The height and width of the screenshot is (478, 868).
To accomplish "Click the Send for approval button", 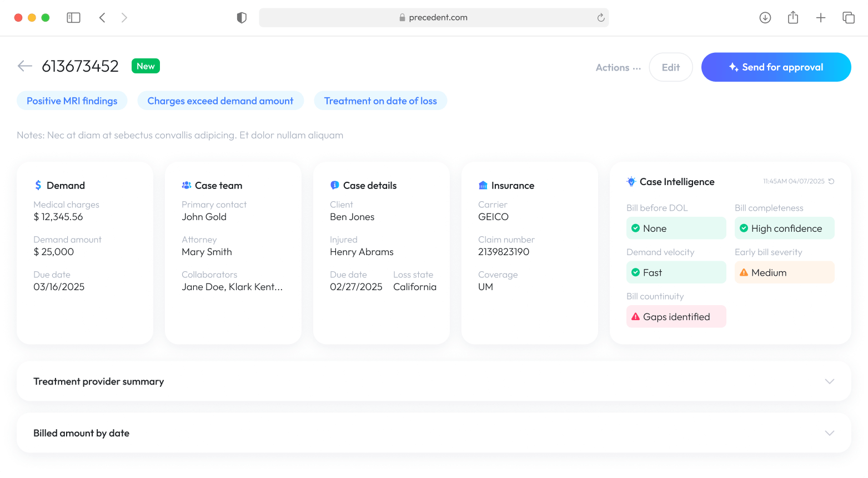I will pyautogui.click(x=776, y=67).
